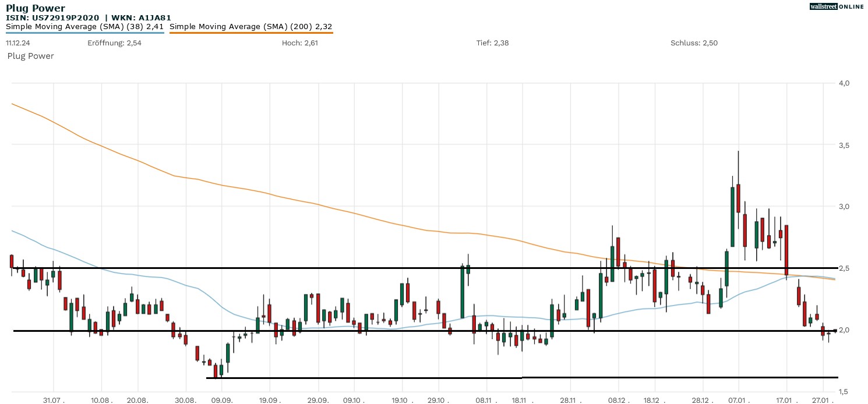Click the 07.01. date on the x-axis
Image resolution: width=868 pixels, height=404 pixels.
[x=739, y=400]
